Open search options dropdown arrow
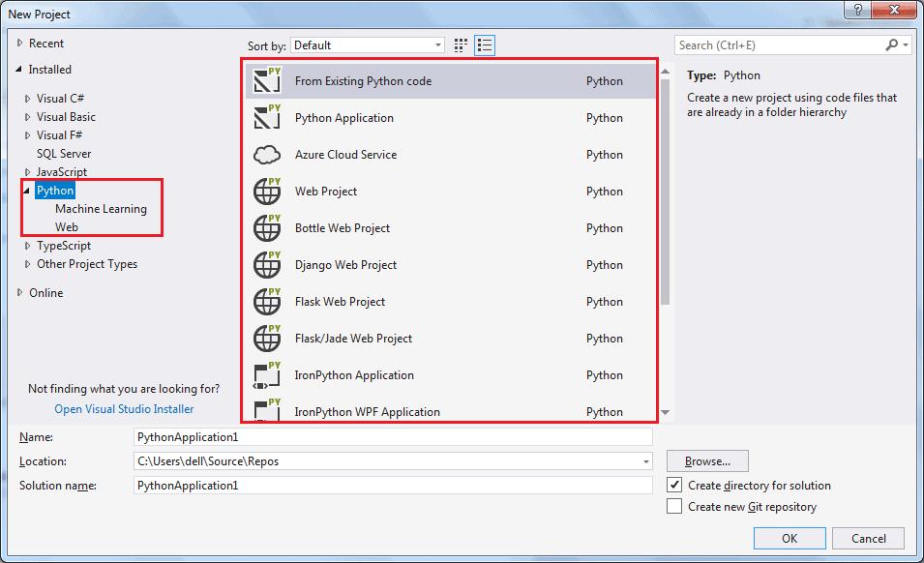This screenshot has width=924, height=563. pos(906,44)
